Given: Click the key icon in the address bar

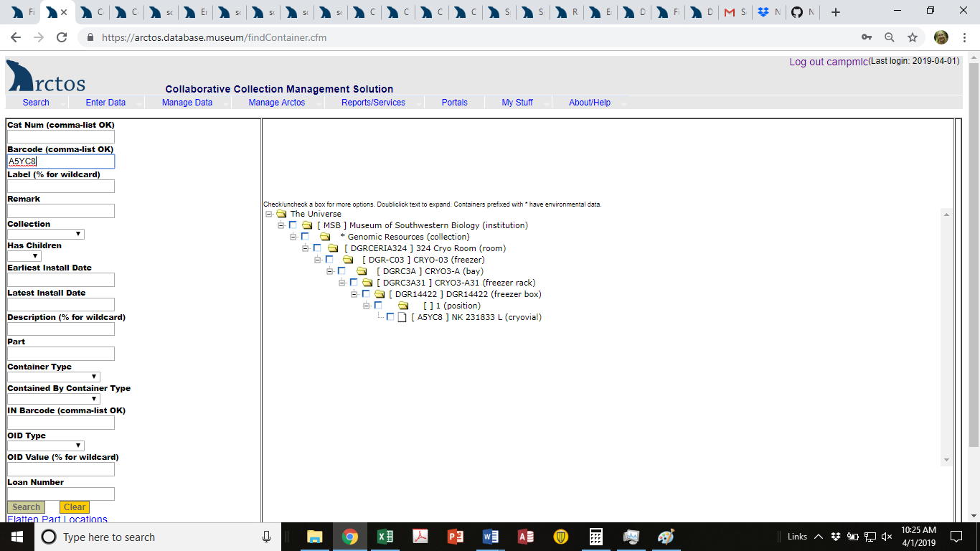Looking at the screenshot, I should click(x=866, y=37).
